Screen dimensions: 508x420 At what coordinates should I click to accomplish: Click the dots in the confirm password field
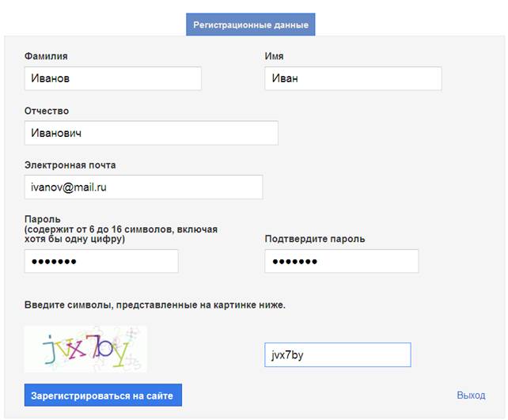(x=294, y=261)
